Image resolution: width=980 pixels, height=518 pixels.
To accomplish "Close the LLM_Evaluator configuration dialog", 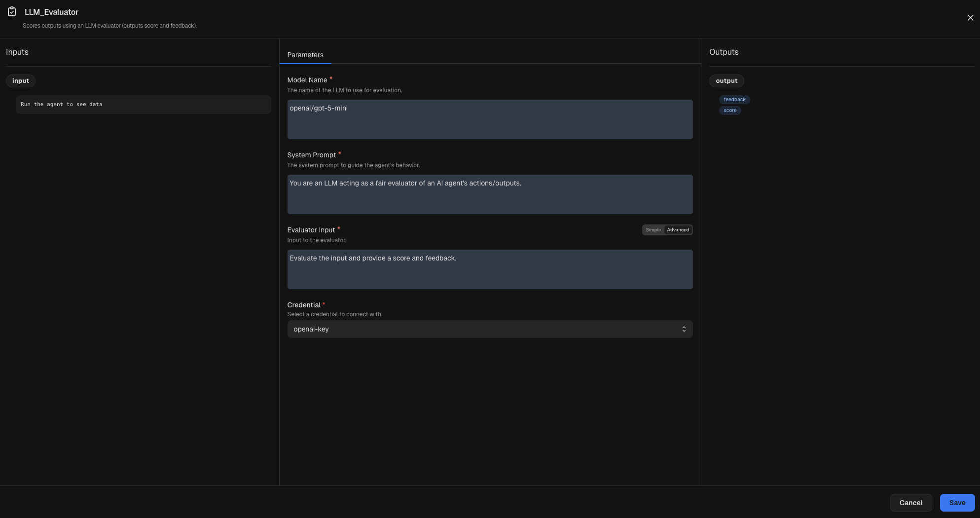I will tap(970, 17).
